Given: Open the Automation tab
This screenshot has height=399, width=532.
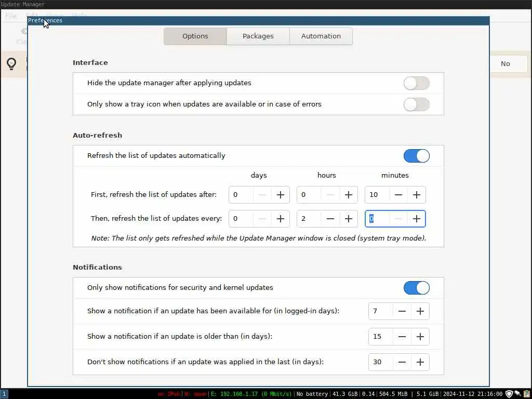Looking at the screenshot, I should [x=321, y=36].
